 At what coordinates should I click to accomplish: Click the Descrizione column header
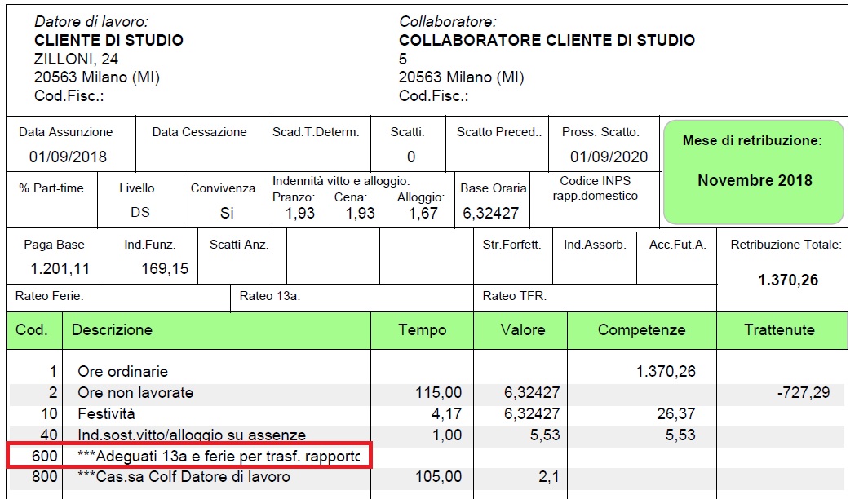point(113,330)
